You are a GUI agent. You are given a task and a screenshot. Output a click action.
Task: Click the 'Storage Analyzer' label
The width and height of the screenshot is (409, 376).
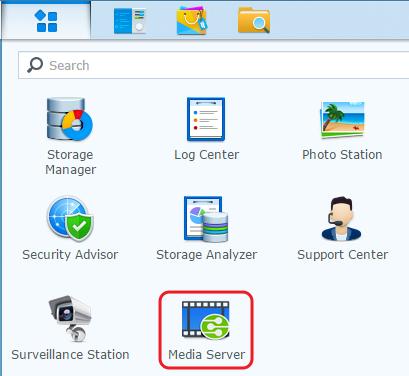(x=207, y=255)
